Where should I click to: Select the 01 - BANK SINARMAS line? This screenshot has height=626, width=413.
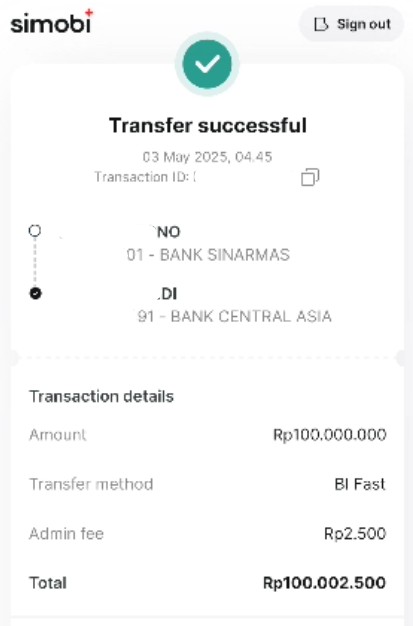click(208, 255)
